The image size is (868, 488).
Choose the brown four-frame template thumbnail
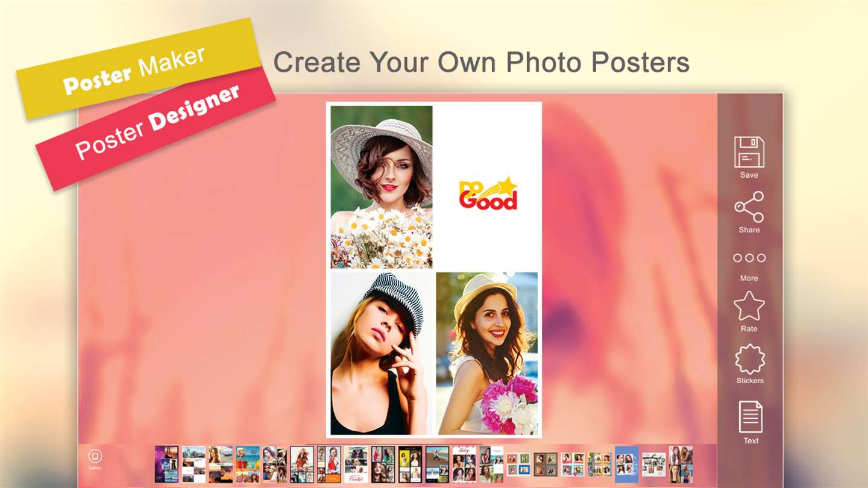pos(546,464)
